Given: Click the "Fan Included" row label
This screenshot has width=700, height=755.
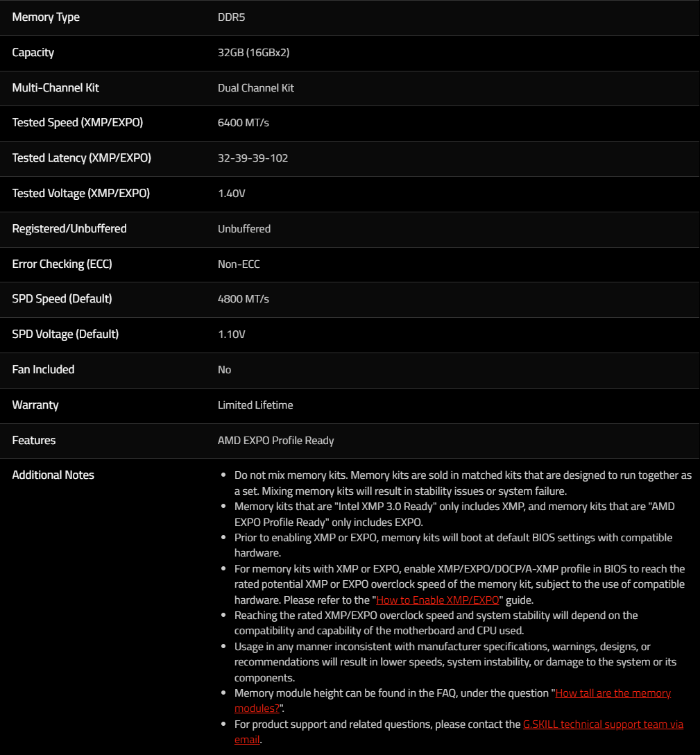Looking at the screenshot, I should [43, 369].
